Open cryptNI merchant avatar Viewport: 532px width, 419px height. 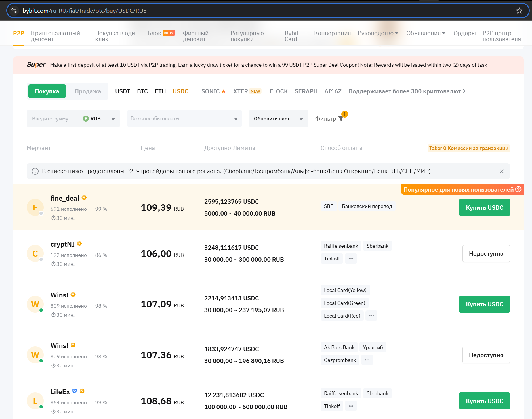[35, 253]
